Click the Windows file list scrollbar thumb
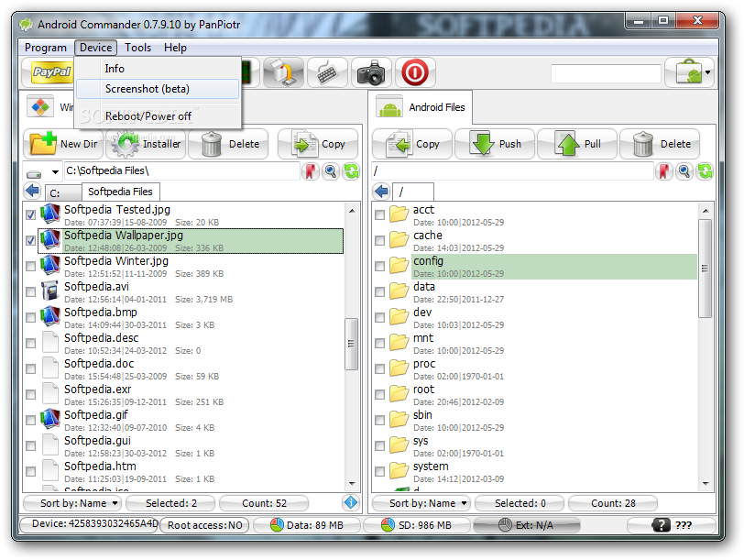Viewport: 744px width, 560px height. pos(352,344)
